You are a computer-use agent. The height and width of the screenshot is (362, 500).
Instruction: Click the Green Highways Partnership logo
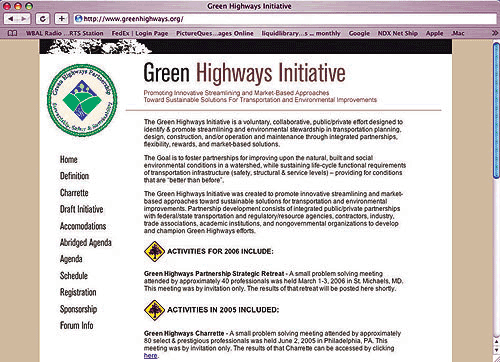click(x=82, y=100)
